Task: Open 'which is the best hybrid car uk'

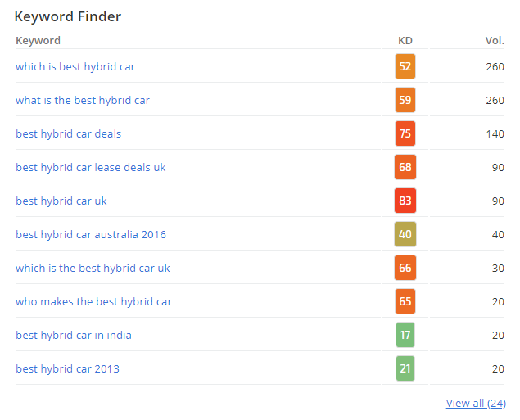Action: tap(93, 269)
